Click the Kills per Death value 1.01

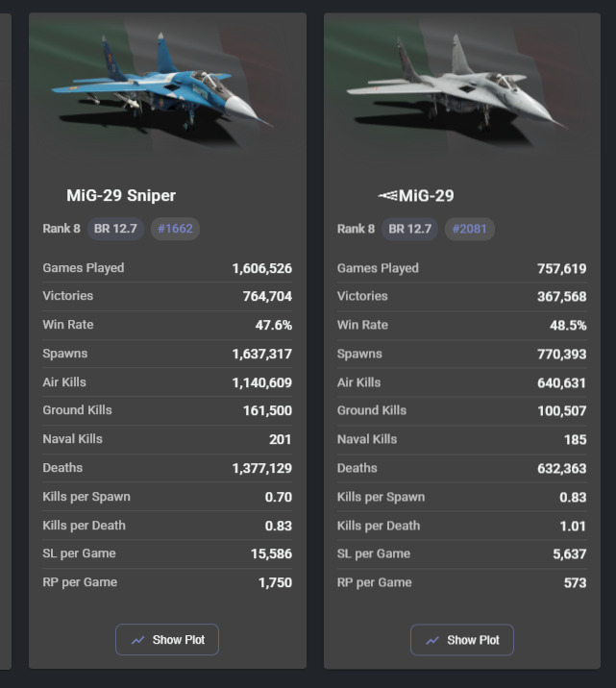point(573,526)
